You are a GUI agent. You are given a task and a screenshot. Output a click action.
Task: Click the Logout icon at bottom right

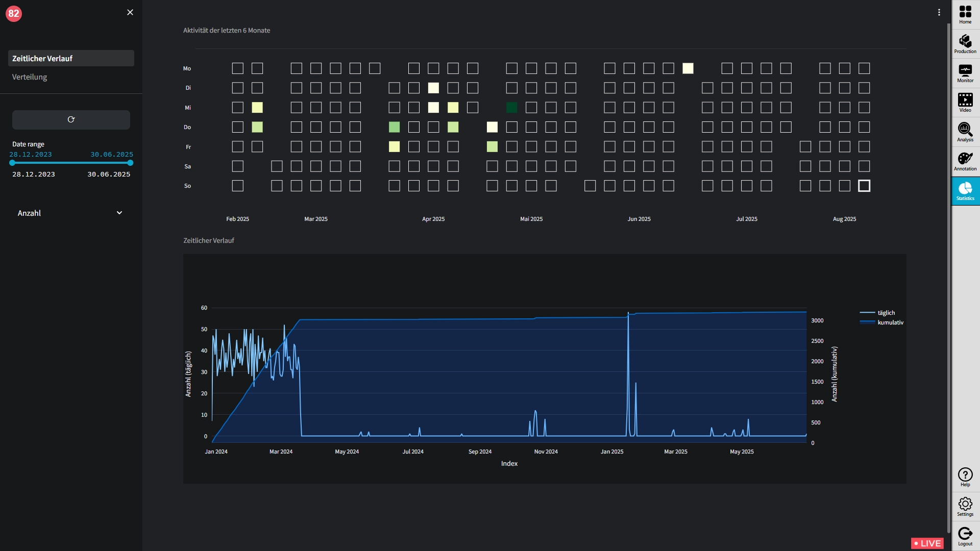[965, 535]
